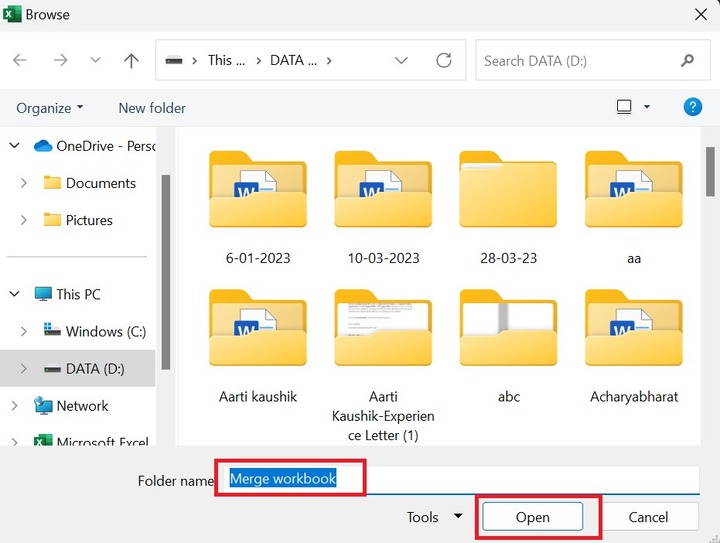Image resolution: width=720 pixels, height=543 pixels.
Task: Select the 28-03-23 folder icon
Action: [x=508, y=189]
